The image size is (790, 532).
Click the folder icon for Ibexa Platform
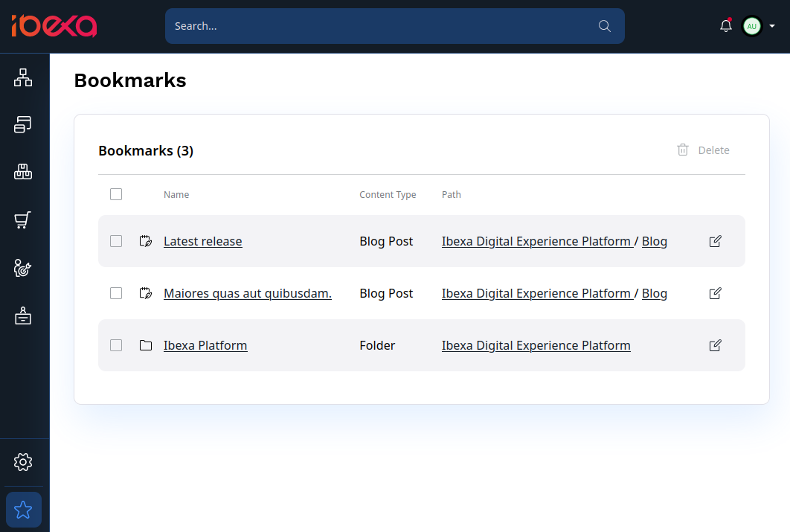(146, 345)
